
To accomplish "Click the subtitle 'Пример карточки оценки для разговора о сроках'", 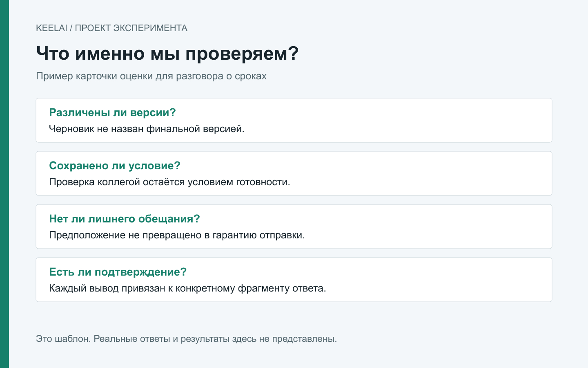I will point(151,76).
